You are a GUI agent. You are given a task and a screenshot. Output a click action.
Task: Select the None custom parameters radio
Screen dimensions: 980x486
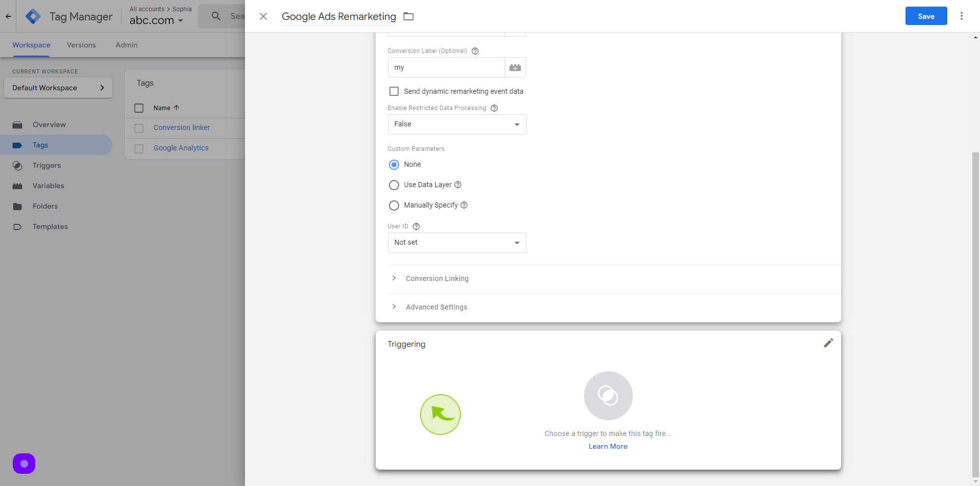[394, 165]
